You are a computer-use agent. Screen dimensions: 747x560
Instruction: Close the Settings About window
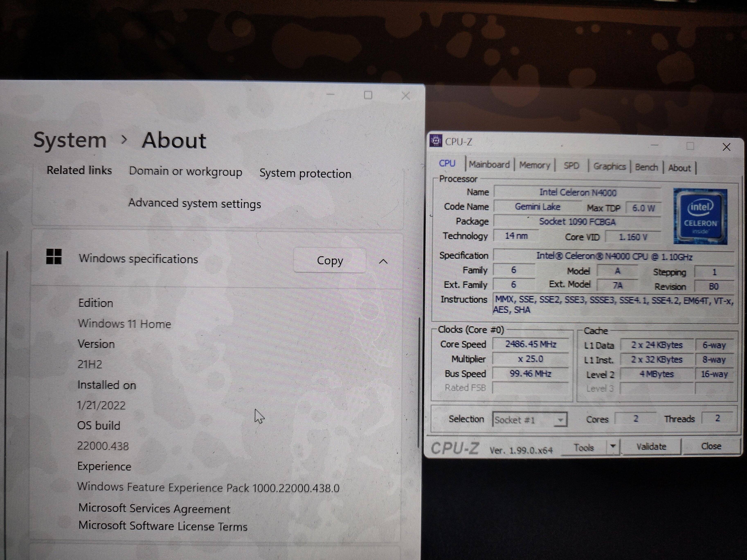(406, 96)
